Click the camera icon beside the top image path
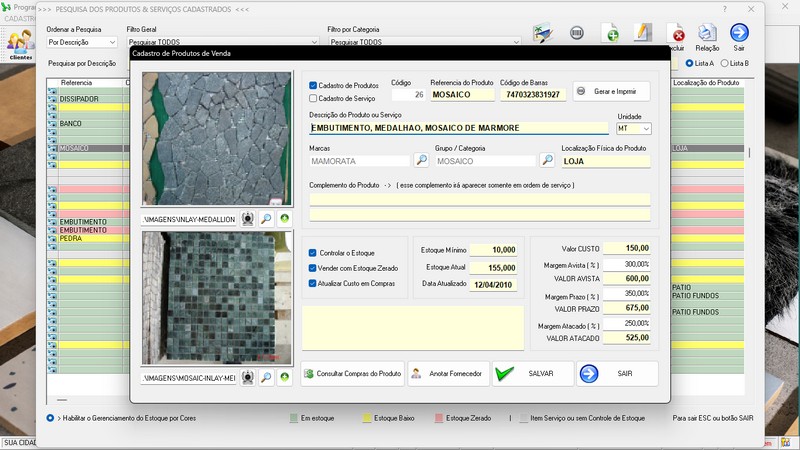 pos(248,218)
